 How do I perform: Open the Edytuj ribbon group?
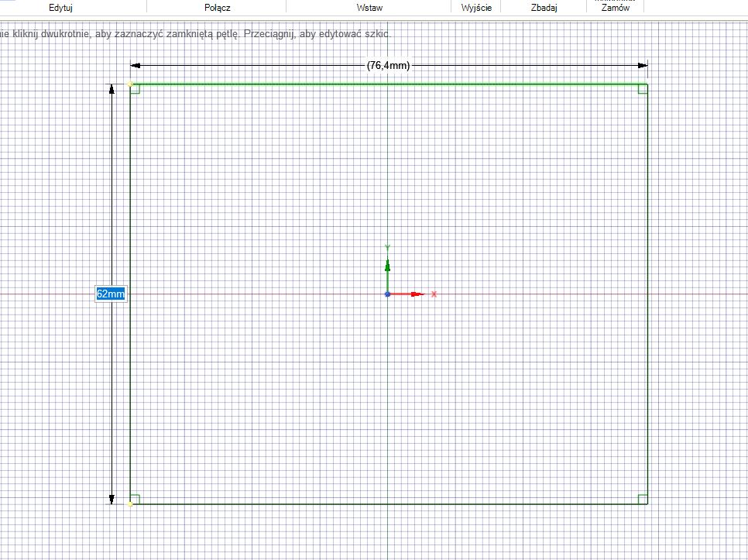pyautogui.click(x=60, y=8)
